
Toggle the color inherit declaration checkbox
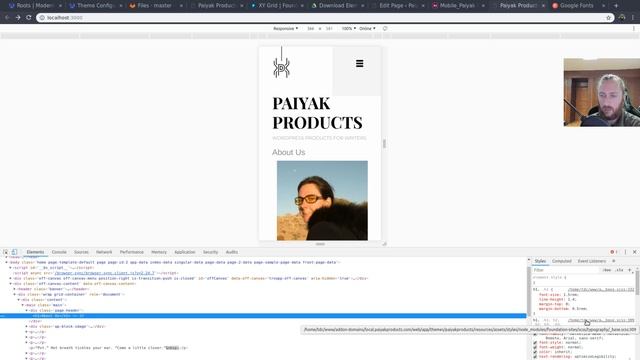(x=535, y=352)
